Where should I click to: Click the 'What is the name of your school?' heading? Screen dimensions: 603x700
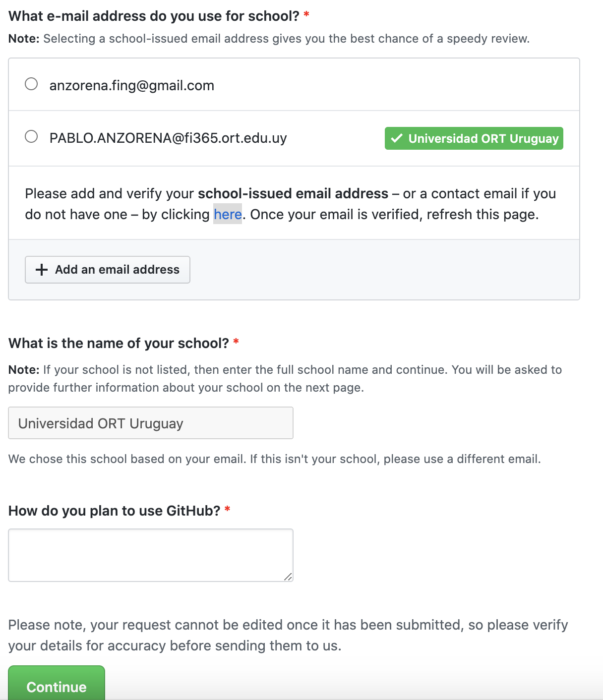[119, 343]
